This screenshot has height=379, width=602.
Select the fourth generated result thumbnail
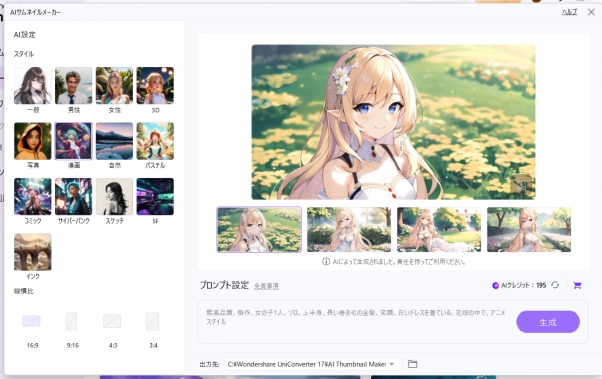[x=529, y=229]
